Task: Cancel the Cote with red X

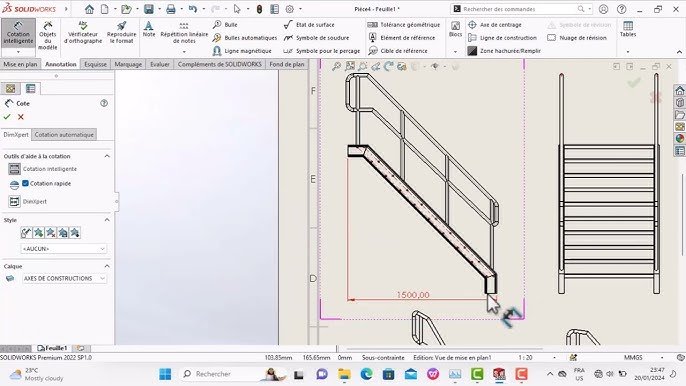Action: [x=21, y=117]
